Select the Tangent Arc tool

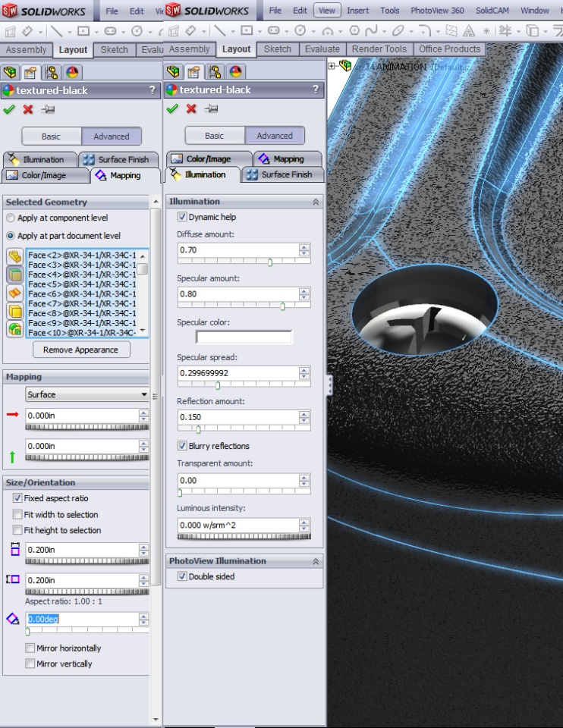tap(328, 31)
